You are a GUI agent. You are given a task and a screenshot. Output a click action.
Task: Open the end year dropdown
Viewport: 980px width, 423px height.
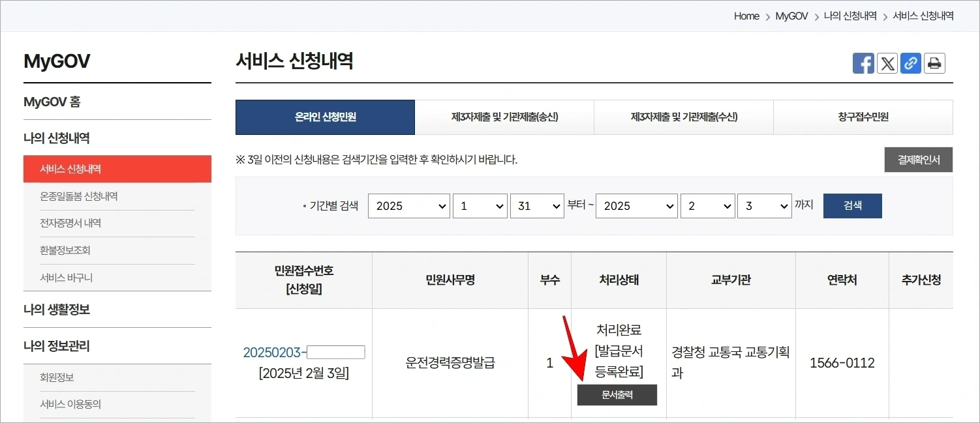click(x=636, y=205)
